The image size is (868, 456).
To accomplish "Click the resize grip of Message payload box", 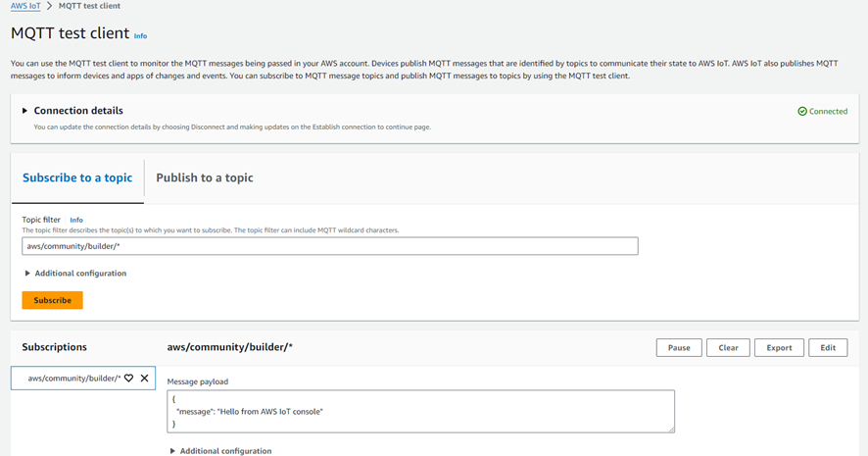I will 671,430.
